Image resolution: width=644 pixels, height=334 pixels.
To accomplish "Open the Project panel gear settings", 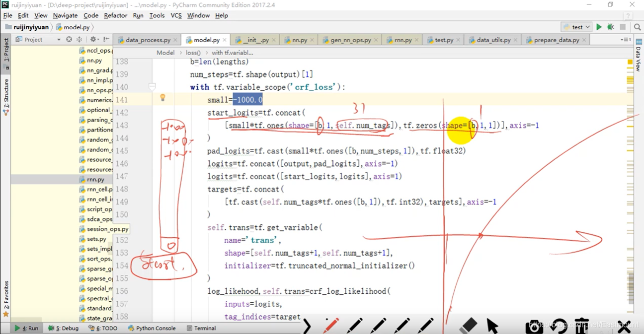I will click(93, 39).
